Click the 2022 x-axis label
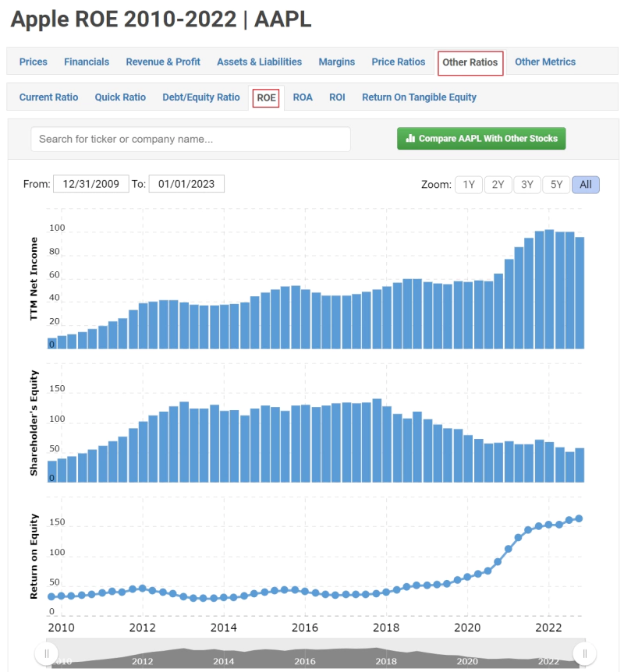624x672 pixels. pyautogui.click(x=548, y=628)
